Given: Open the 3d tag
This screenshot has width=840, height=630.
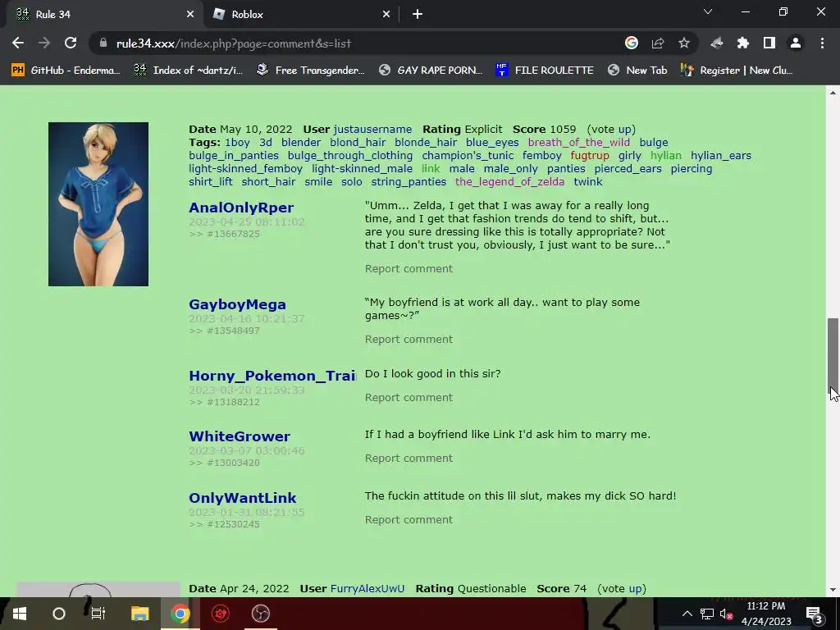Looking at the screenshot, I should pos(266,142).
